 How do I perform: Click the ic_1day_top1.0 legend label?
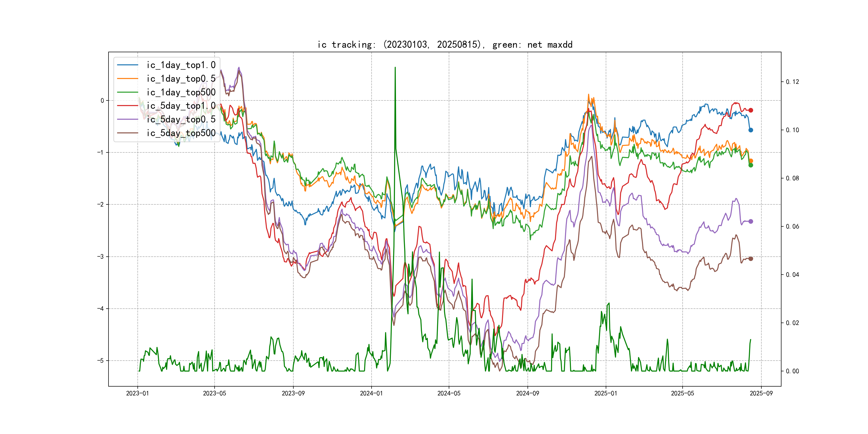[181, 65]
